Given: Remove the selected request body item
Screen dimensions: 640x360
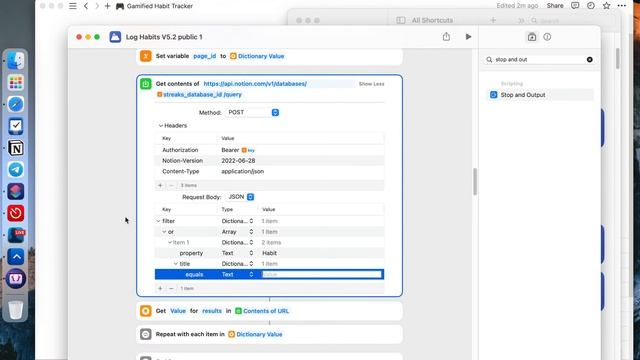Looking at the screenshot, I should coord(171,288).
